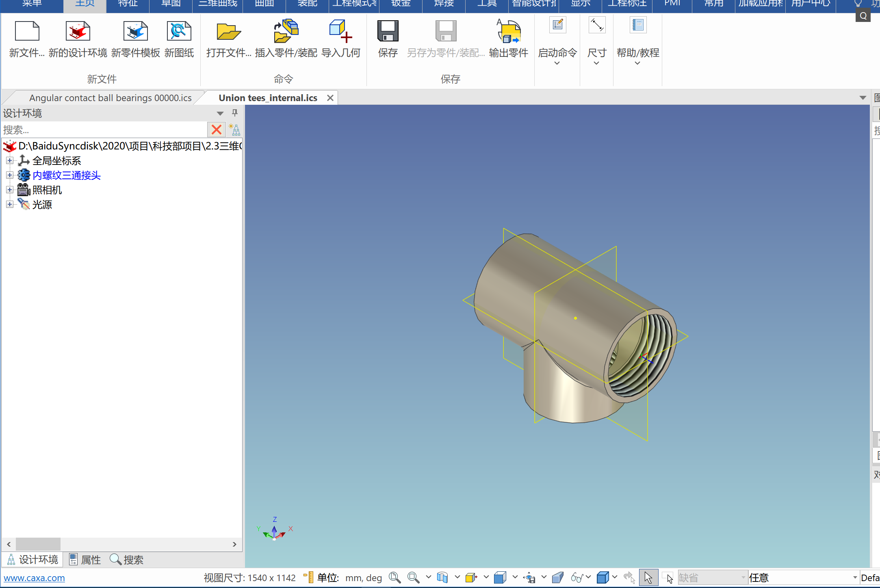Open the www.caxa.com link
This screenshot has height=588, width=880.
click(x=34, y=578)
